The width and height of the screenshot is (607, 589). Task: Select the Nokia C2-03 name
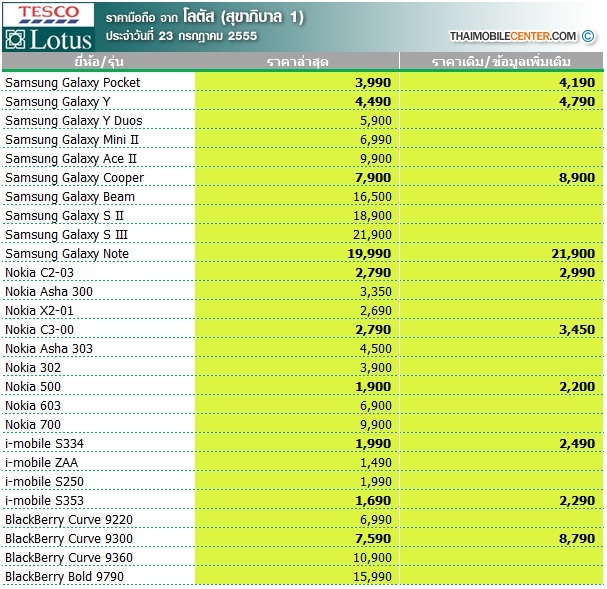click(x=39, y=272)
